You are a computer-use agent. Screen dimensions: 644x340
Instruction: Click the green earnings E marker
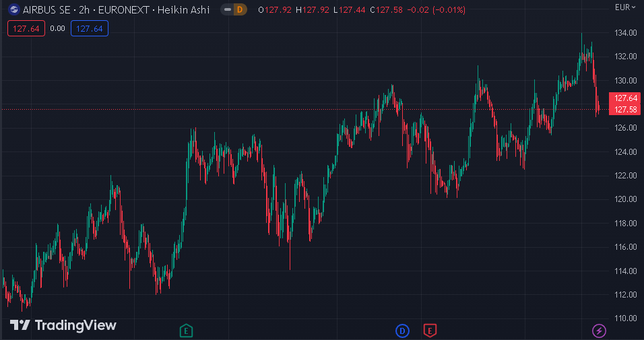(187, 330)
